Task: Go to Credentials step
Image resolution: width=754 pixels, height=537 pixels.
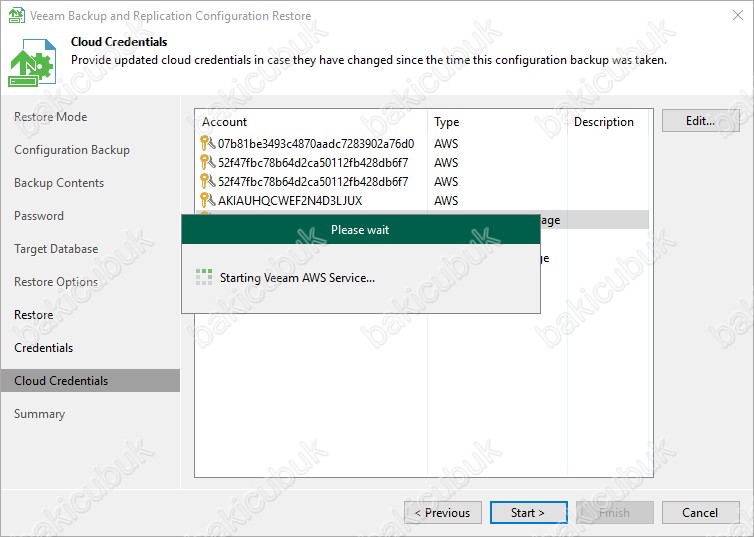Action: click(x=44, y=348)
